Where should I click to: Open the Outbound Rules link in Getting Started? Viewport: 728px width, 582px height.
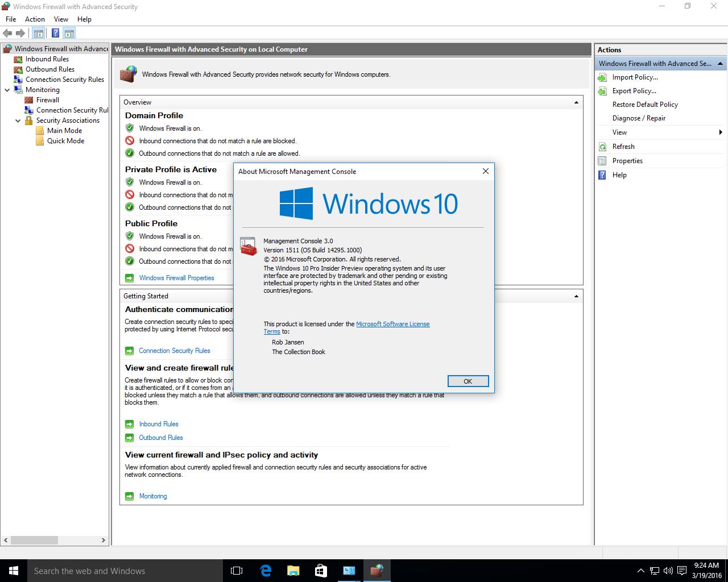pos(161,438)
